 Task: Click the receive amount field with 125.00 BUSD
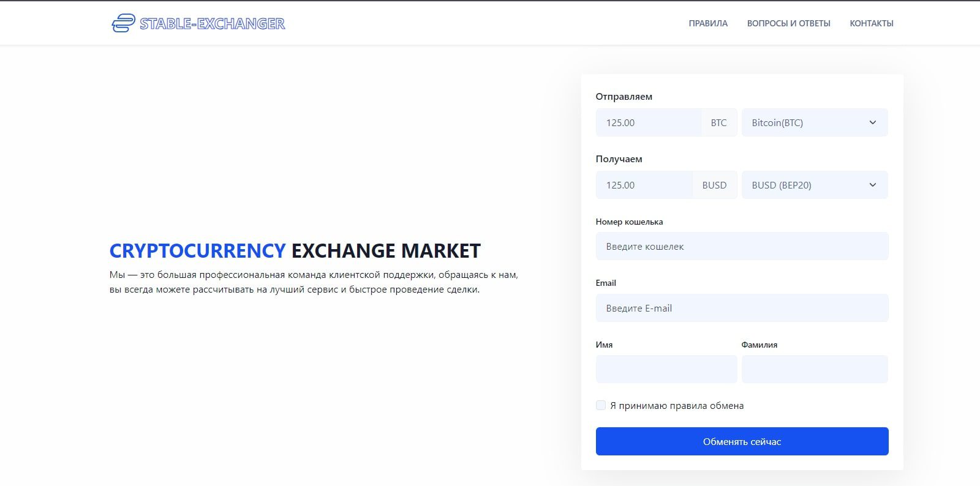tap(644, 185)
